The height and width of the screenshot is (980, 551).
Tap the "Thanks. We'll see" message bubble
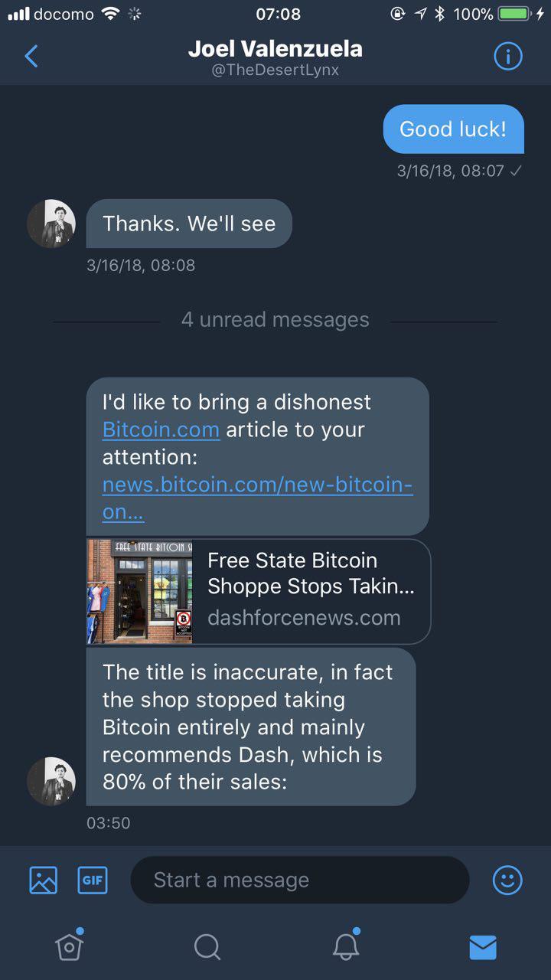point(189,224)
